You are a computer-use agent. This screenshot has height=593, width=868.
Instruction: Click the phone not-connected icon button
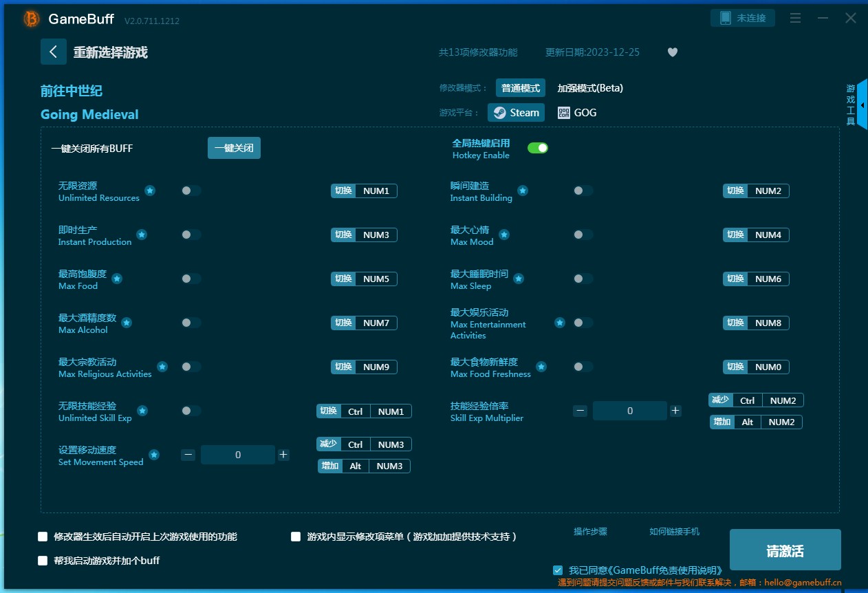[742, 18]
